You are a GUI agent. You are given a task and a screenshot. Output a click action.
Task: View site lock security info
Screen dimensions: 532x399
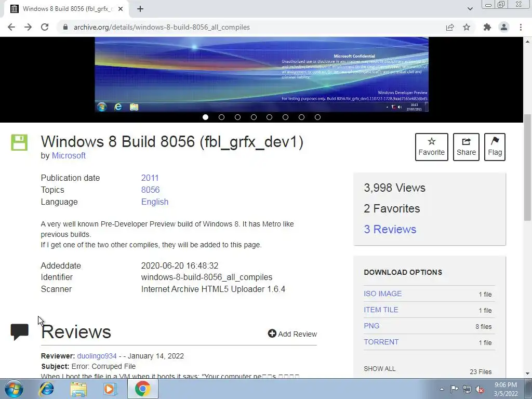tap(65, 27)
